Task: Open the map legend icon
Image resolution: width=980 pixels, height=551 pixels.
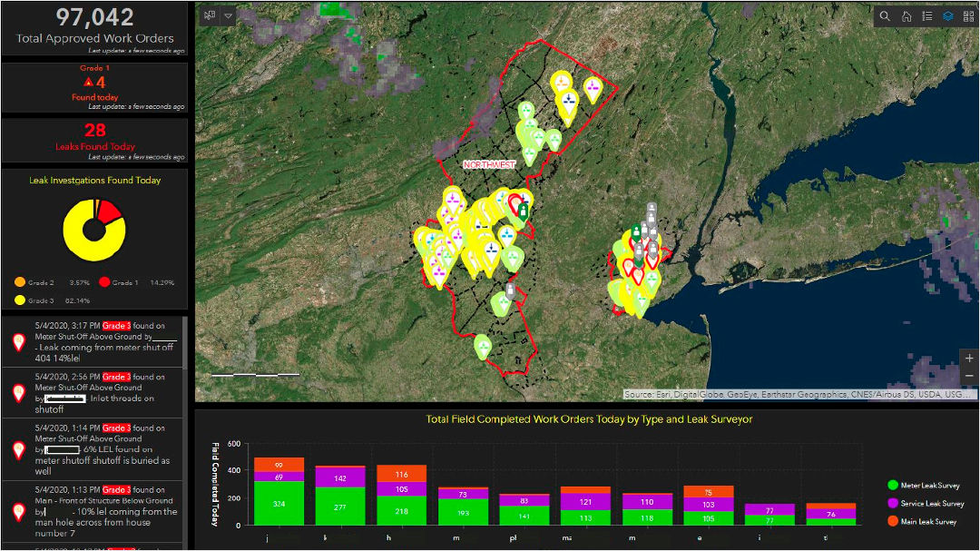Action: (927, 15)
